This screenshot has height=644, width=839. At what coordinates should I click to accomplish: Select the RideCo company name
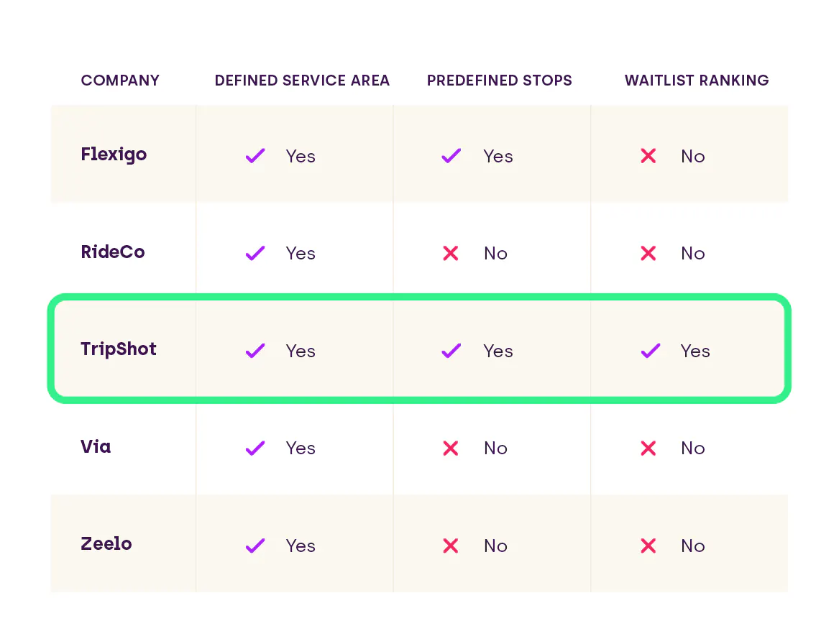pyautogui.click(x=113, y=252)
